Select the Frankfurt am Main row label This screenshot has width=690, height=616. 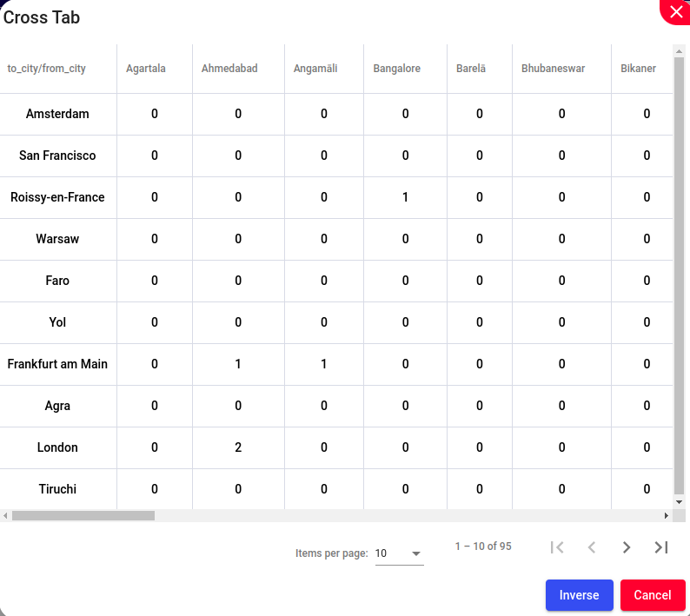click(x=57, y=364)
